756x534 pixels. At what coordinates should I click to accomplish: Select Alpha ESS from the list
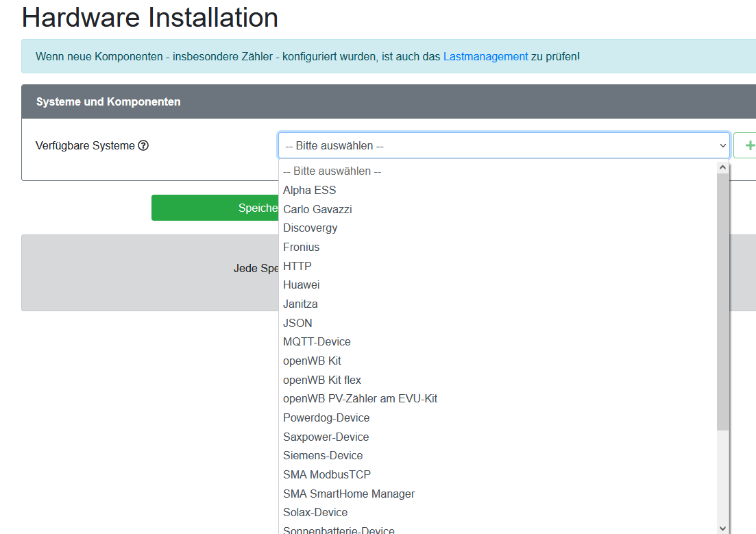[310, 190]
